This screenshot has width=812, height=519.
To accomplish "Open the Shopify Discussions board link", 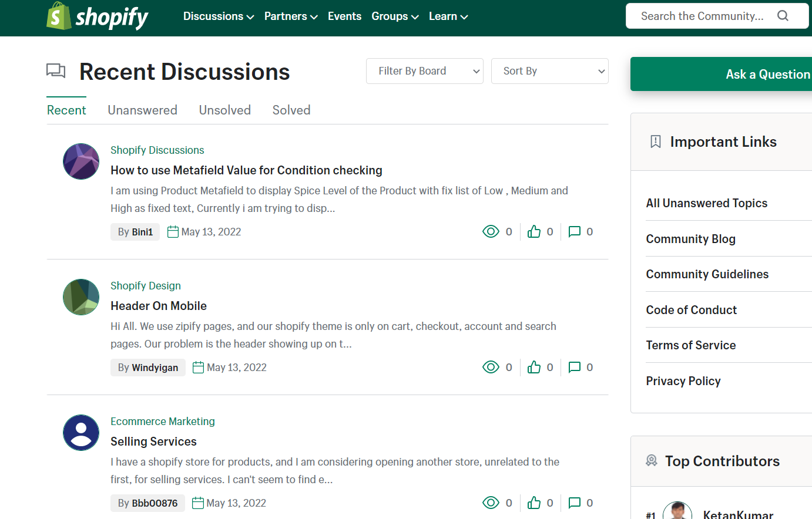I will click(157, 150).
